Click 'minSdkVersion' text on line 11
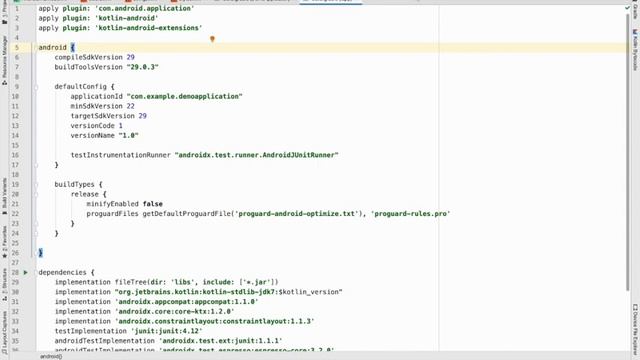 point(96,106)
